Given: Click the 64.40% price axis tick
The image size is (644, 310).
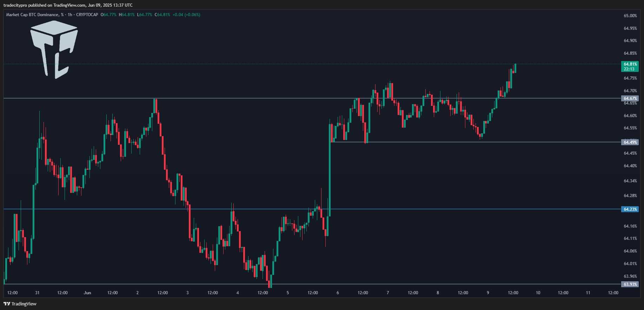Looking at the screenshot, I should tap(630, 166).
